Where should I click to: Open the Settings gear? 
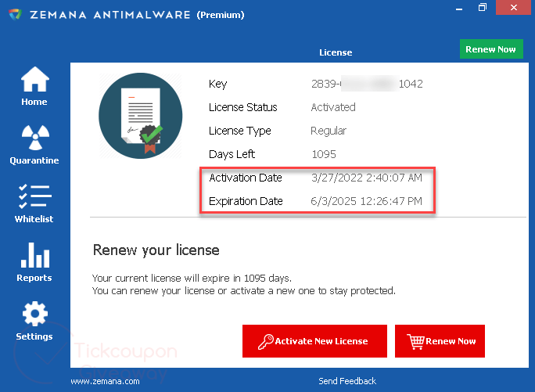pos(34,321)
